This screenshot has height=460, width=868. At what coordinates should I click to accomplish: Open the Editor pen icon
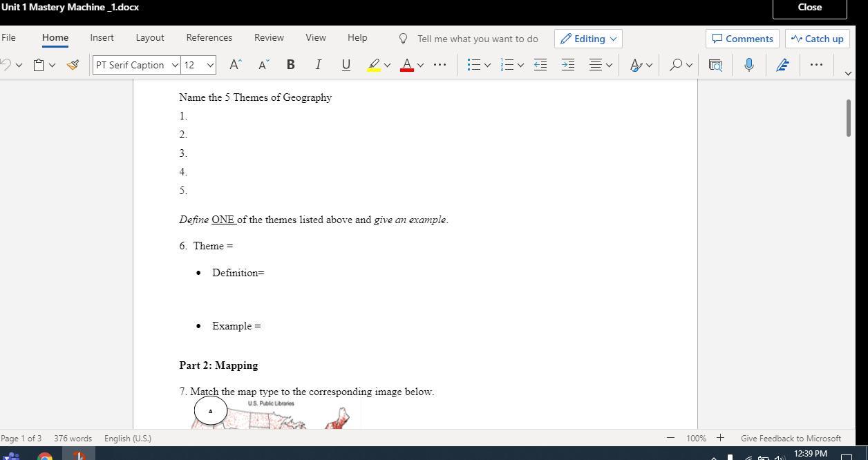[x=782, y=65]
